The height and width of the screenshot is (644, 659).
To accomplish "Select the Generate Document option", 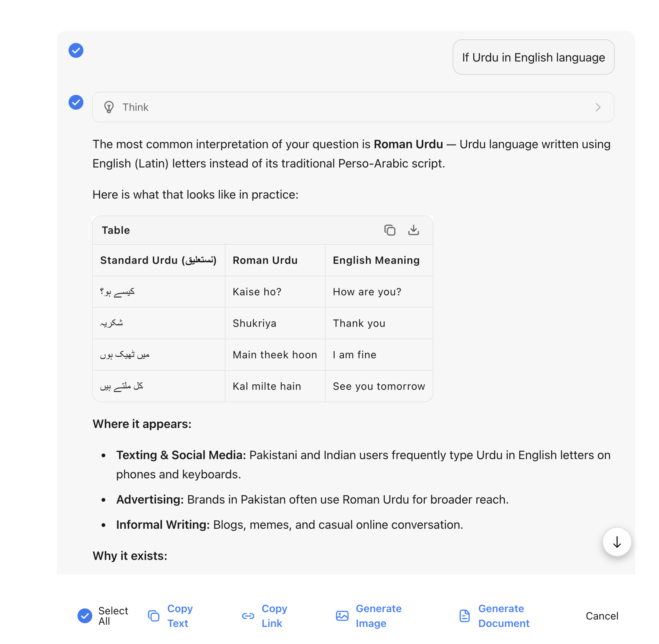I will (x=503, y=616).
